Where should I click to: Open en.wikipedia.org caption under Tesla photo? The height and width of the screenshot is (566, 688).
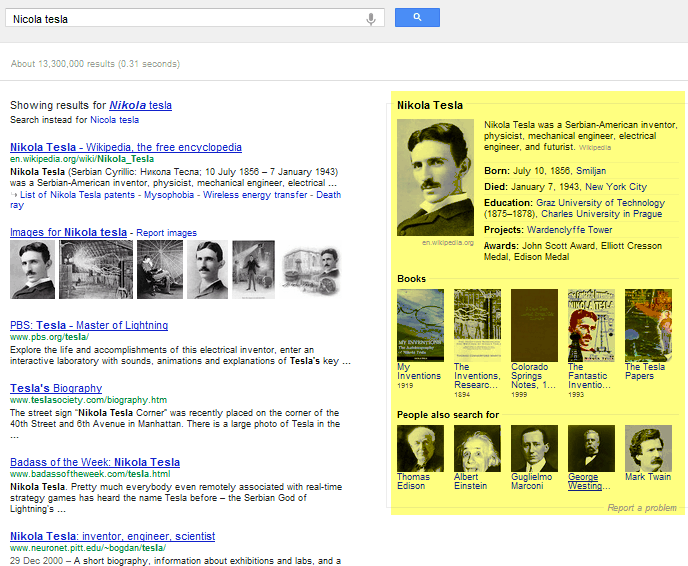pyautogui.click(x=448, y=243)
